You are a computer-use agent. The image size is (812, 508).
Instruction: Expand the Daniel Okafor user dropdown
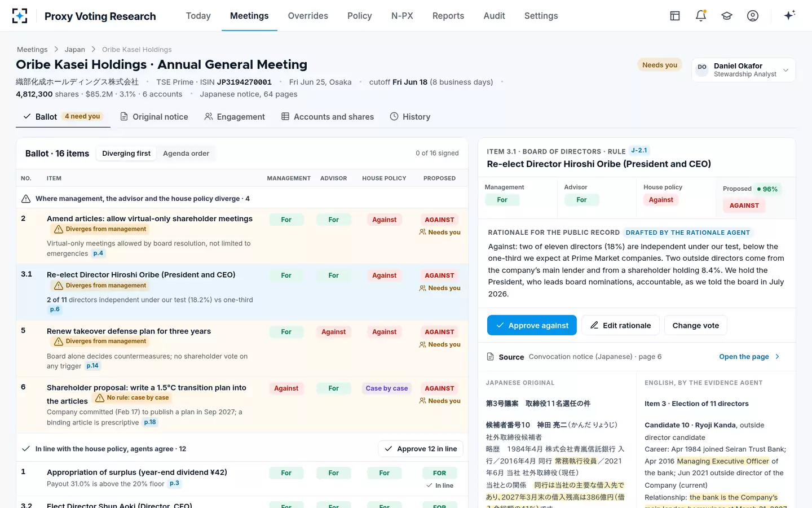[743, 70]
